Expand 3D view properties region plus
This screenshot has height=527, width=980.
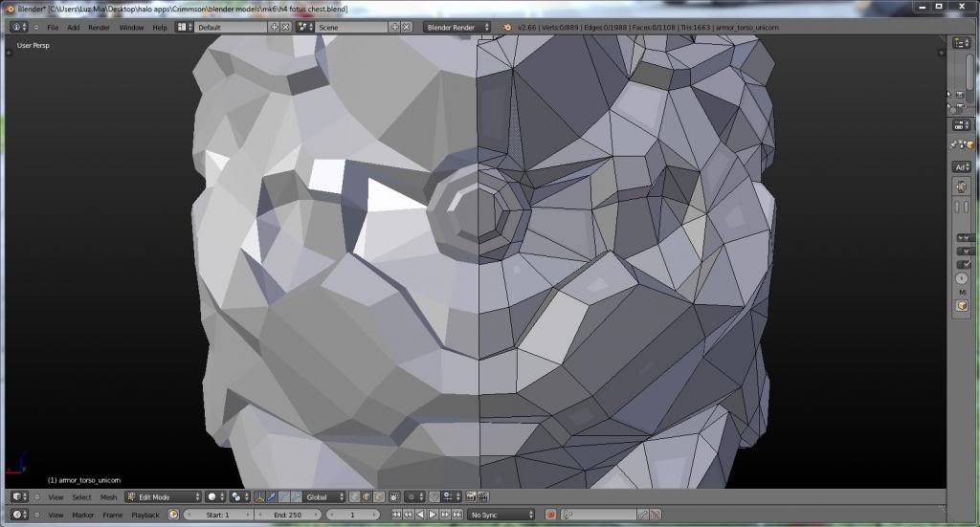(x=942, y=53)
